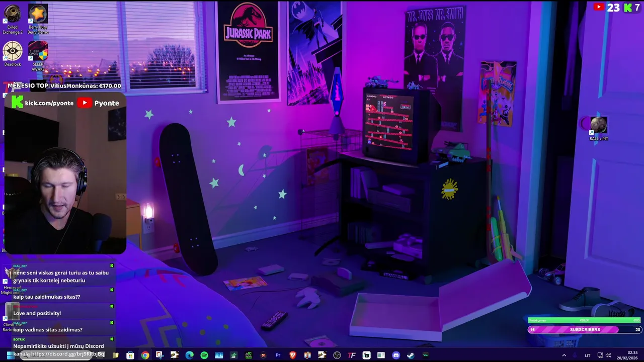
Task: Click the Kick viewer count 7
Action: pos(632,7)
